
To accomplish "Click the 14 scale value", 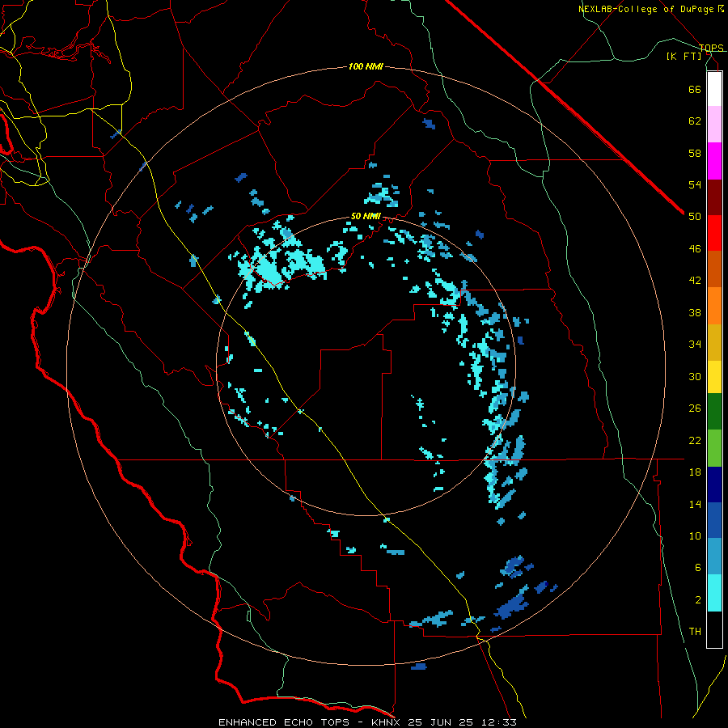I will [x=695, y=504].
